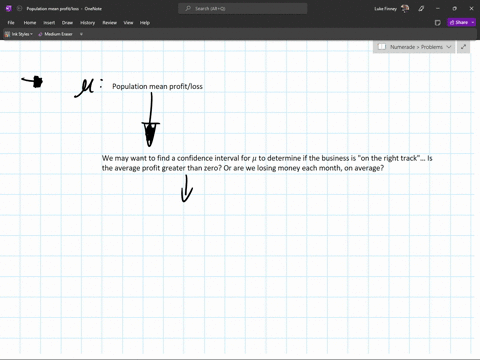
Task: Minimize the OneNote window
Action: 438,9
